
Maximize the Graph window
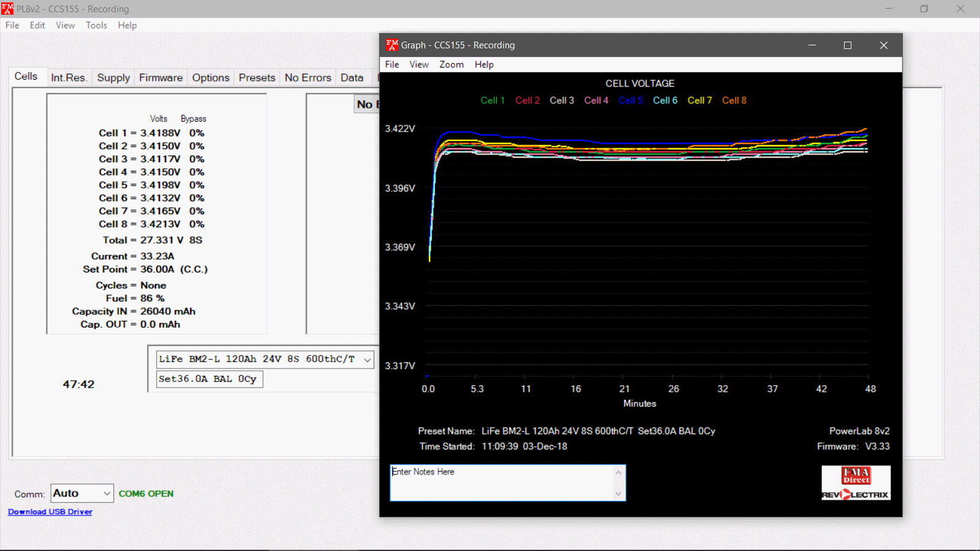point(848,45)
